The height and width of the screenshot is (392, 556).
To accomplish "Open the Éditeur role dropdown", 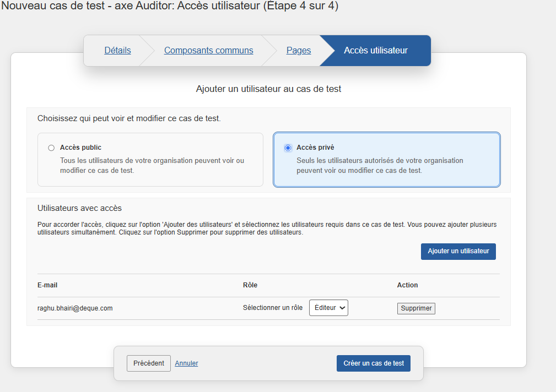I will click(328, 308).
